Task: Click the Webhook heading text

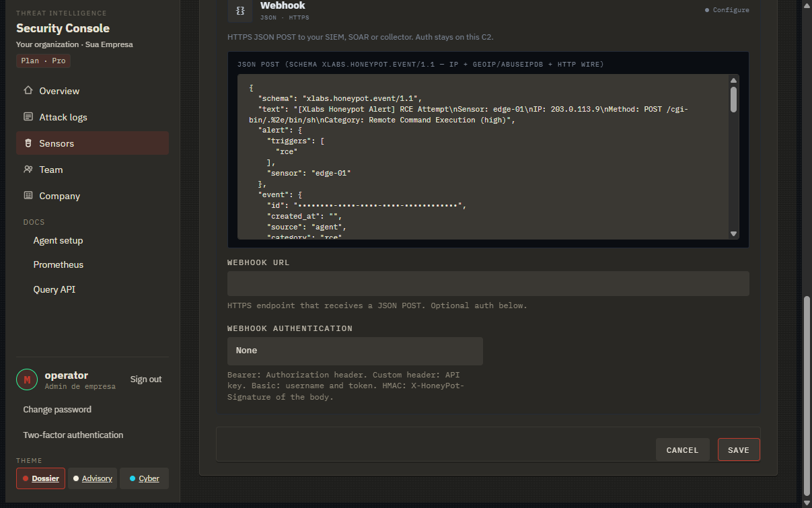Action: click(283, 5)
